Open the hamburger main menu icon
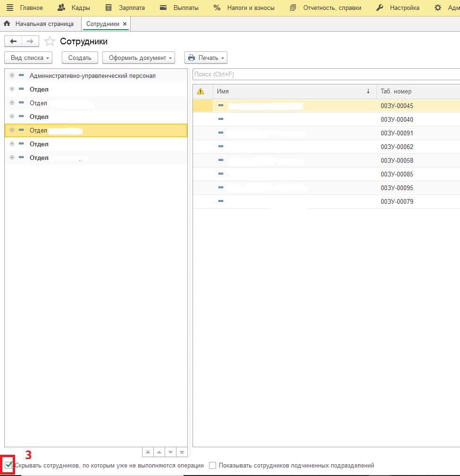This screenshot has width=460, height=476. coord(10,8)
